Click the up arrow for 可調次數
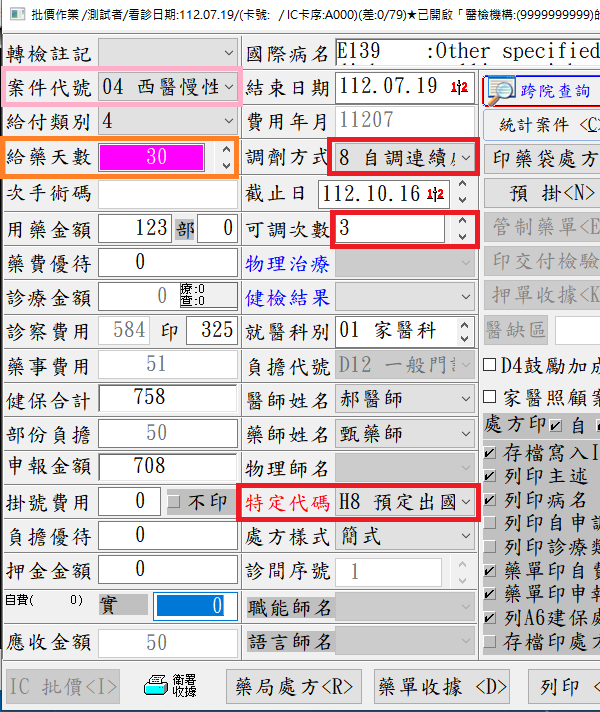Screen dimensions: 600x712 click(x=461, y=222)
